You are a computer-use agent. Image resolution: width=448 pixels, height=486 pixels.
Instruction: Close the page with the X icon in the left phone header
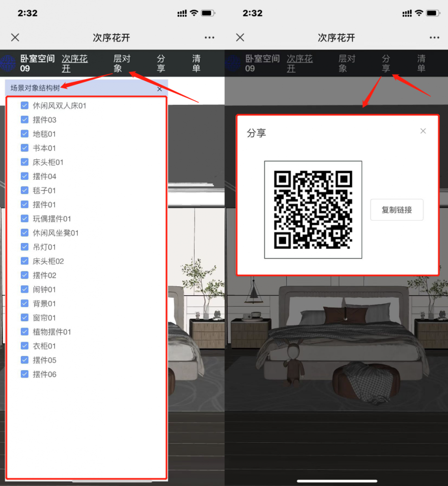click(15, 37)
